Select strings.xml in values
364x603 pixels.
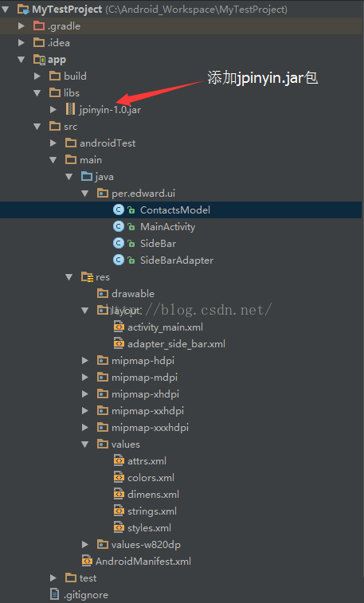tap(152, 511)
